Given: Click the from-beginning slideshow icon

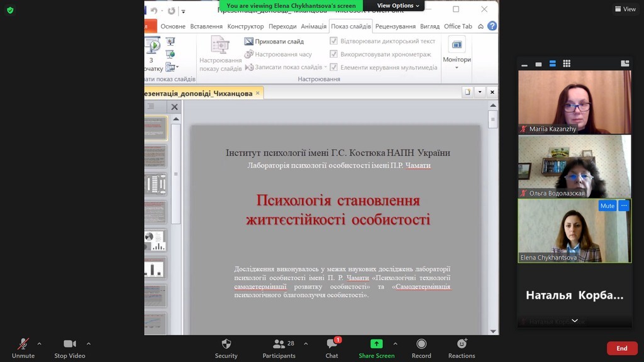Looking at the screenshot, I should coord(153,45).
